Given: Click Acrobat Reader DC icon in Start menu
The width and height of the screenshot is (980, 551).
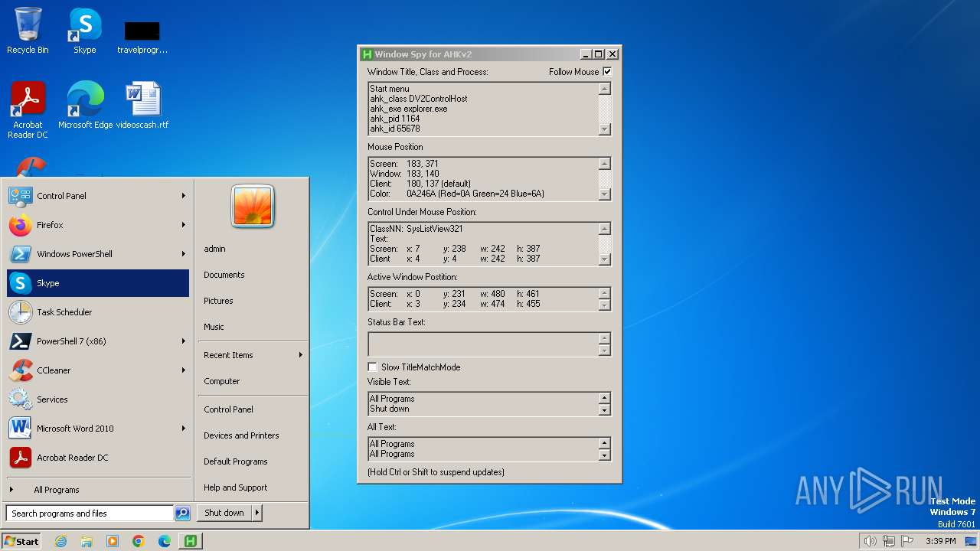Looking at the screenshot, I should coord(21,458).
